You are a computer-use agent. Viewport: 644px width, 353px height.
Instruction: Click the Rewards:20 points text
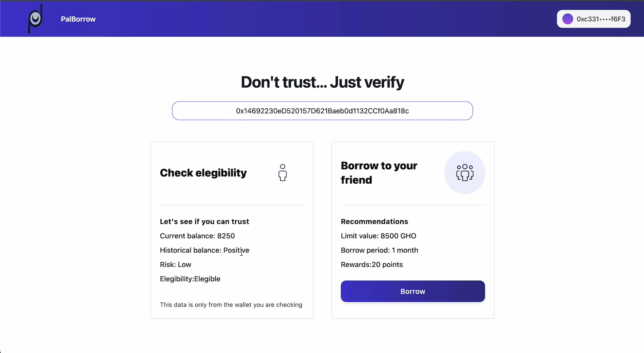pos(372,265)
